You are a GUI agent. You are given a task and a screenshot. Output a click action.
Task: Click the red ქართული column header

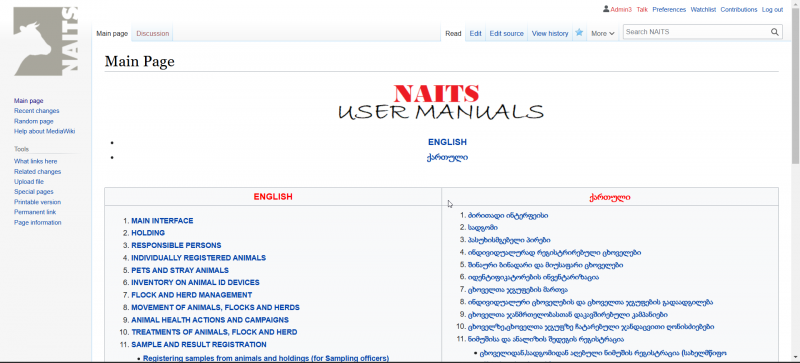pyautogui.click(x=609, y=197)
